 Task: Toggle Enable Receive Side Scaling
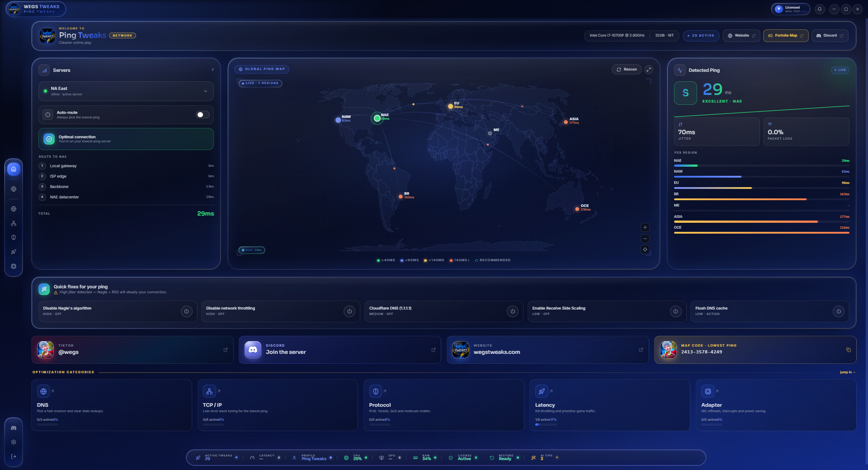[675, 311]
